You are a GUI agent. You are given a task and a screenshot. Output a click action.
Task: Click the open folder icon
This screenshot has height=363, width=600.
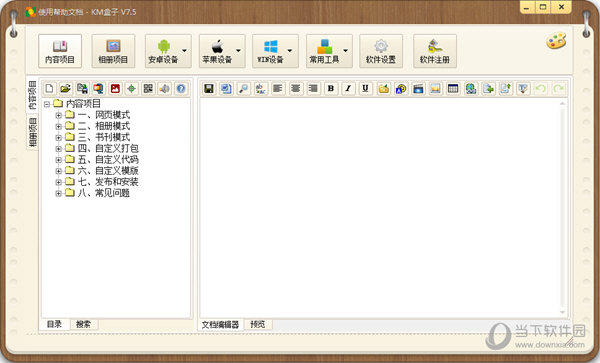pyautogui.click(x=65, y=89)
